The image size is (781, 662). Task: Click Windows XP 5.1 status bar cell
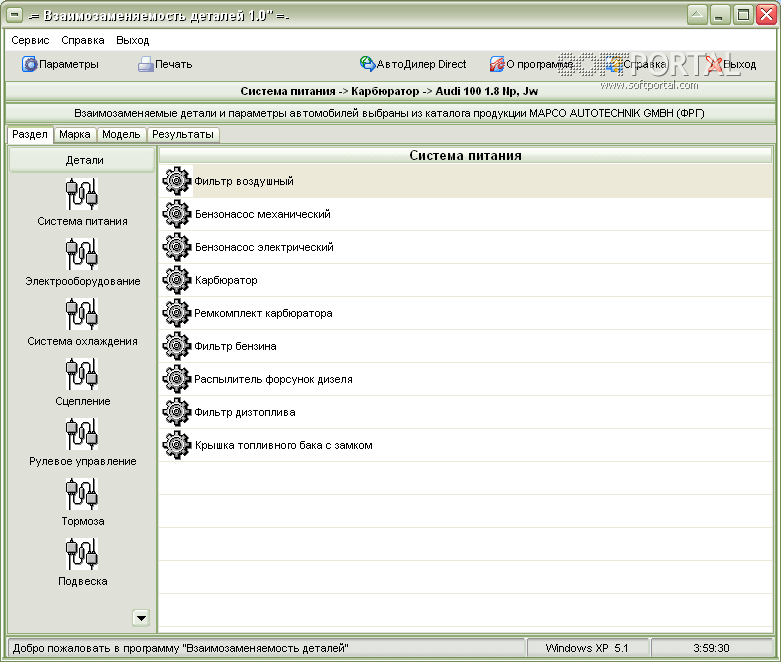[587, 648]
